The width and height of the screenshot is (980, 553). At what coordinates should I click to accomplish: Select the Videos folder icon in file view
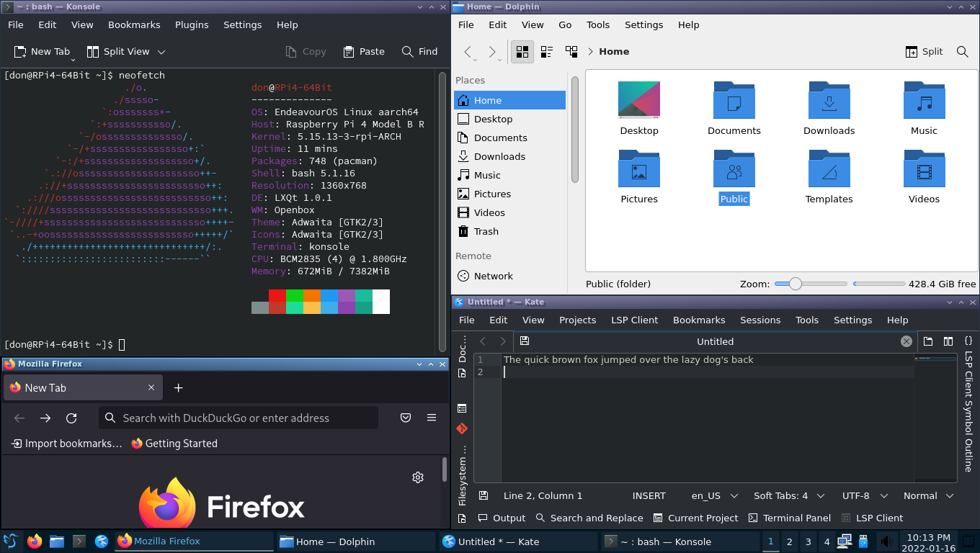[925, 168]
